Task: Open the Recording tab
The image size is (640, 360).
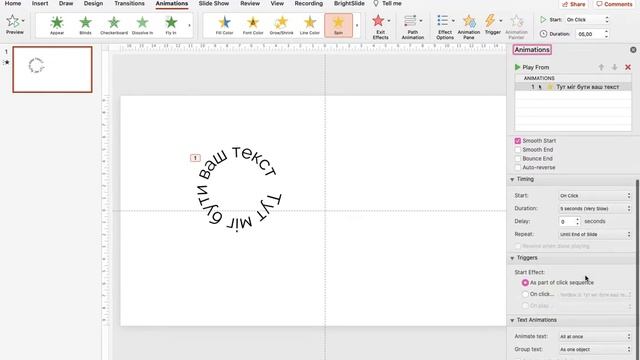Action: [309, 3]
